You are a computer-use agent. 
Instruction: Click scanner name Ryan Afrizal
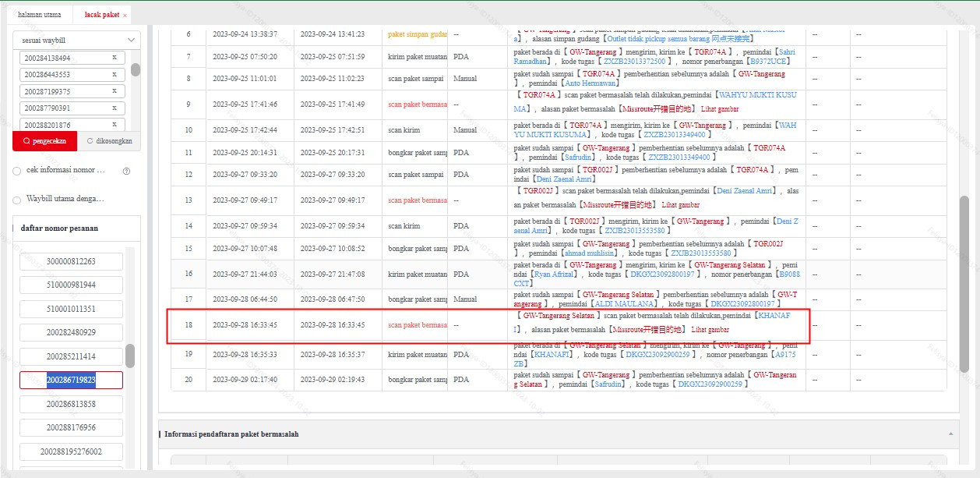pos(555,274)
